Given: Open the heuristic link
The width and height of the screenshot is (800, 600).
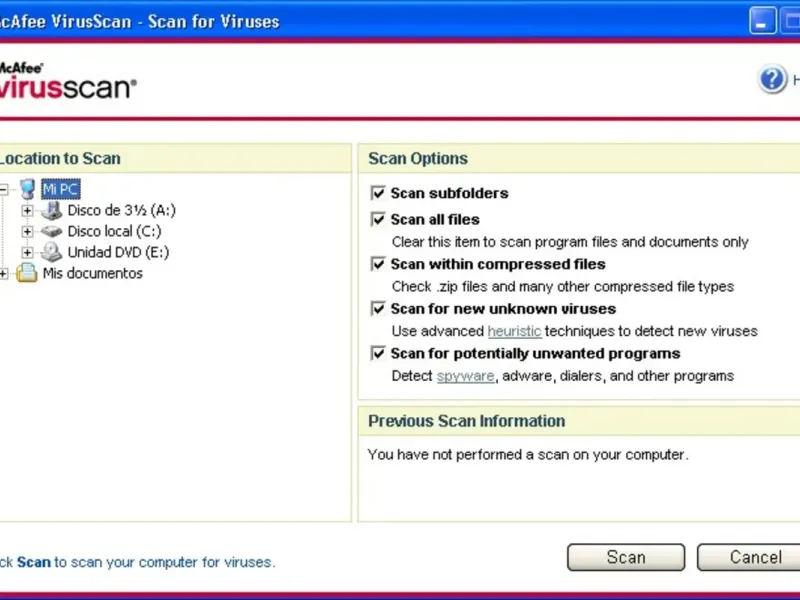Looking at the screenshot, I should [514, 331].
